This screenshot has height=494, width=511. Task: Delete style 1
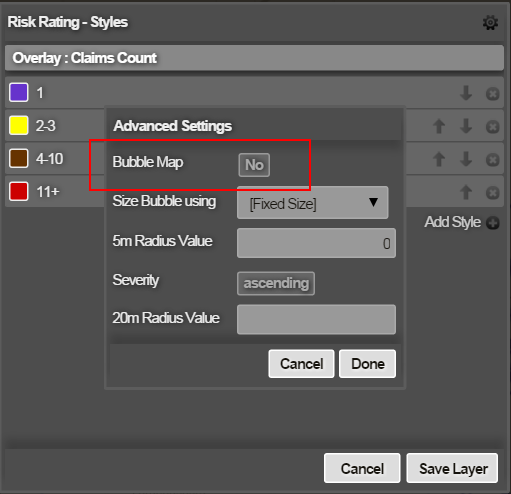[x=492, y=94]
